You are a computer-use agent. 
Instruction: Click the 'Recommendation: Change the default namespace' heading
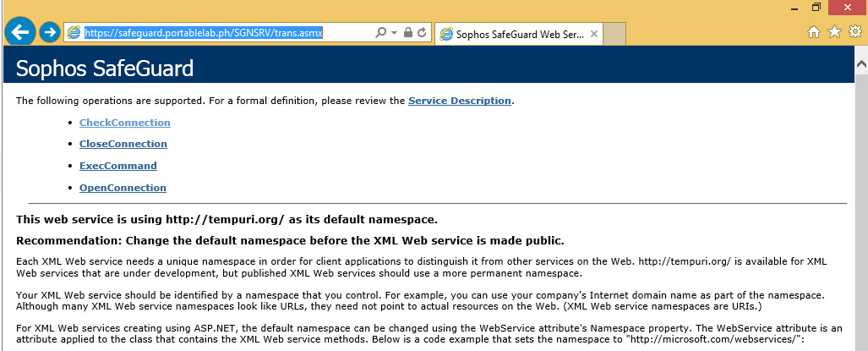click(290, 241)
